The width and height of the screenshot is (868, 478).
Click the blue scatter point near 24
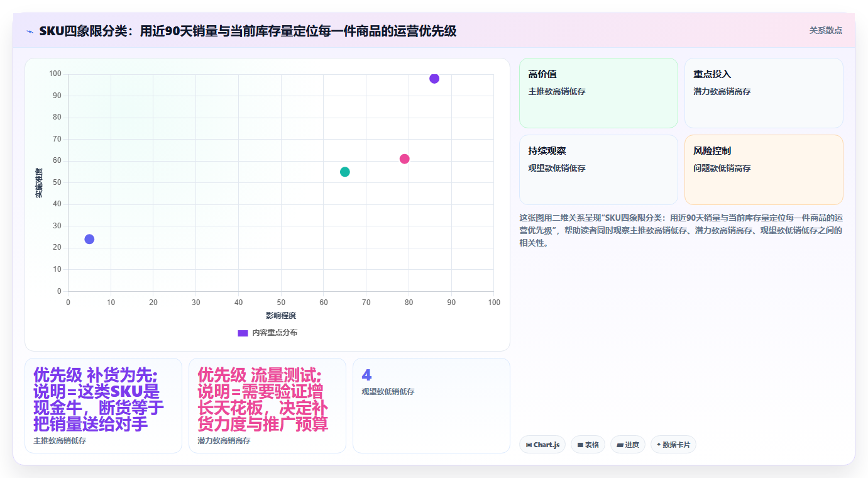coord(89,239)
